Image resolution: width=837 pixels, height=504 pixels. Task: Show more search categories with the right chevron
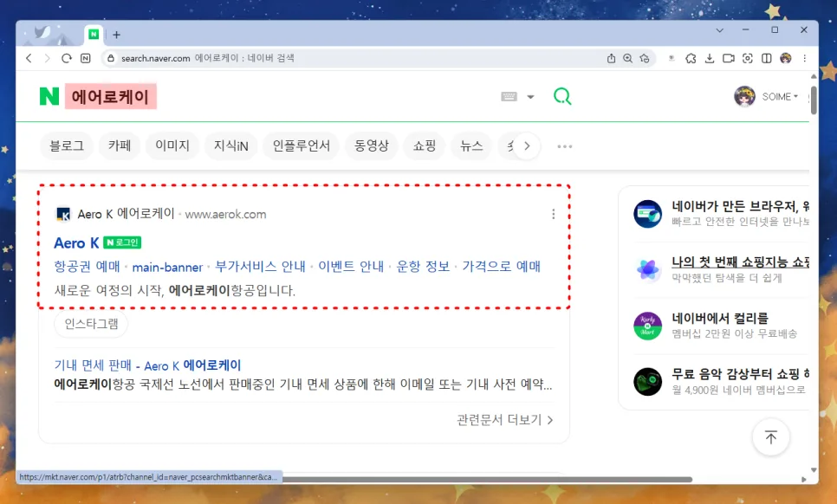(x=527, y=146)
